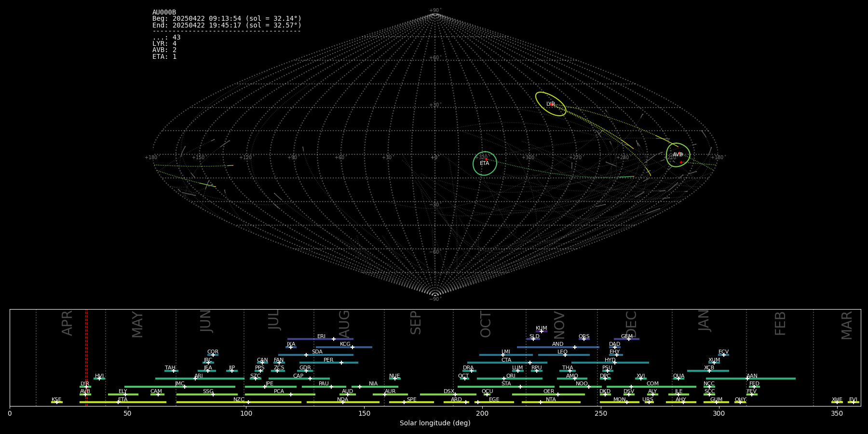Select the ELY shower bar in the timeline

[123, 394]
